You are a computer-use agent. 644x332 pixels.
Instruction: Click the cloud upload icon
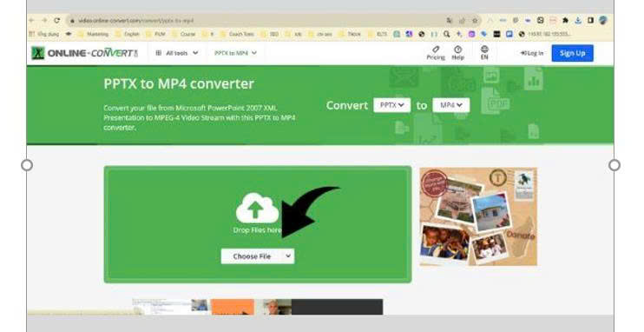(257, 209)
